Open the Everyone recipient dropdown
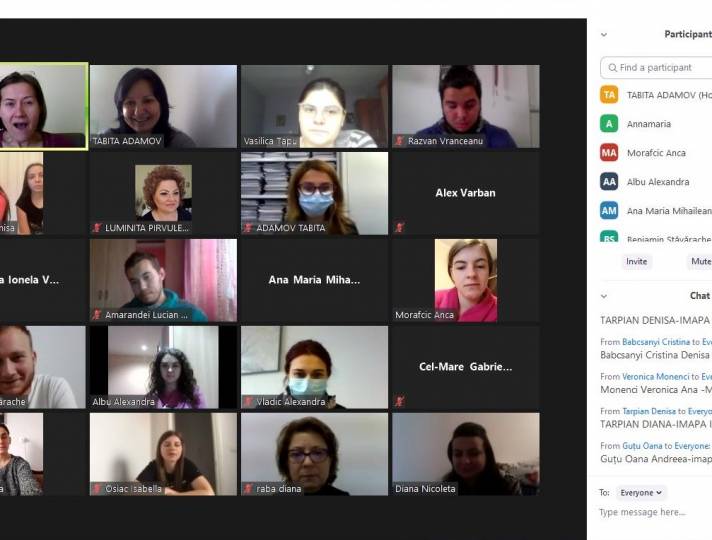This screenshot has height=540, width=712. pos(641,493)
